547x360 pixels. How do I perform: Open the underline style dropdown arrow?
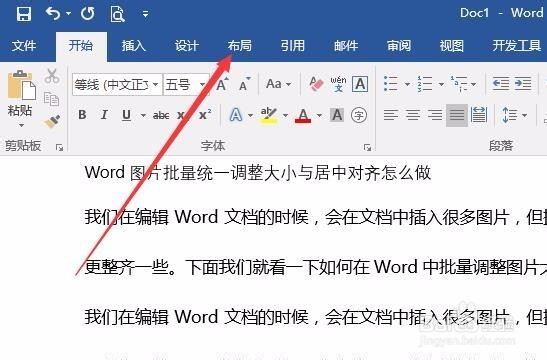[143, 115]
